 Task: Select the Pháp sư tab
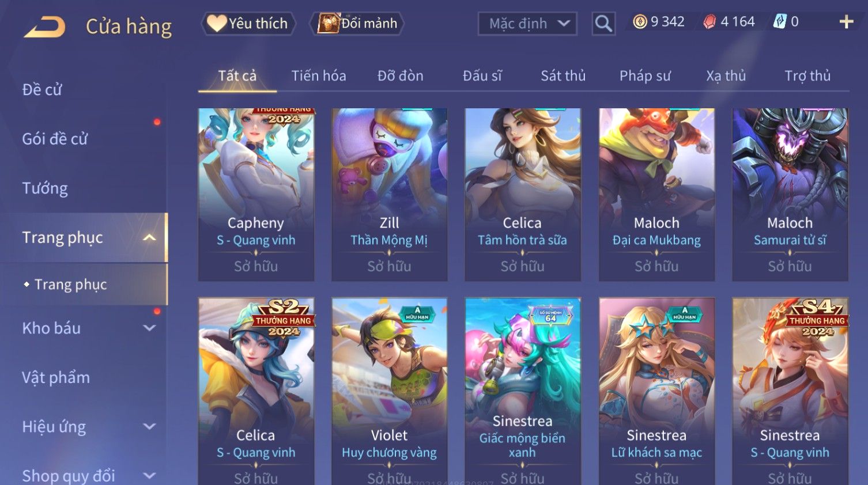[x=645, y=75]
